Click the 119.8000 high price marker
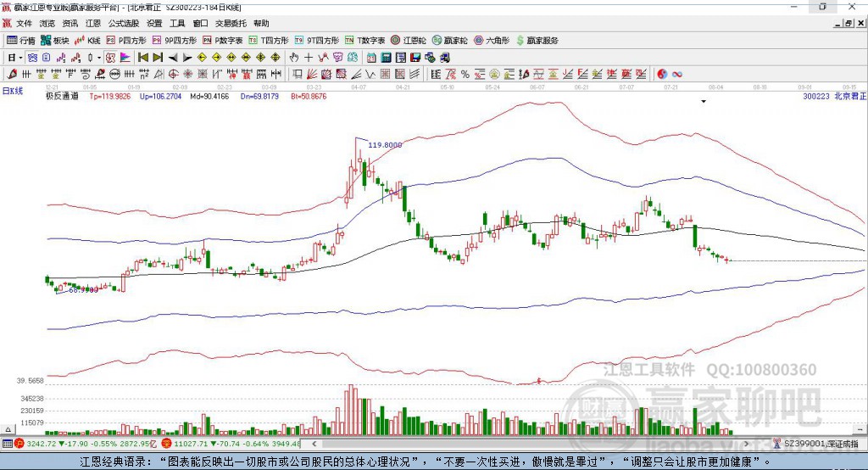The width and height of the screenshot is (868, 470). 385,145
